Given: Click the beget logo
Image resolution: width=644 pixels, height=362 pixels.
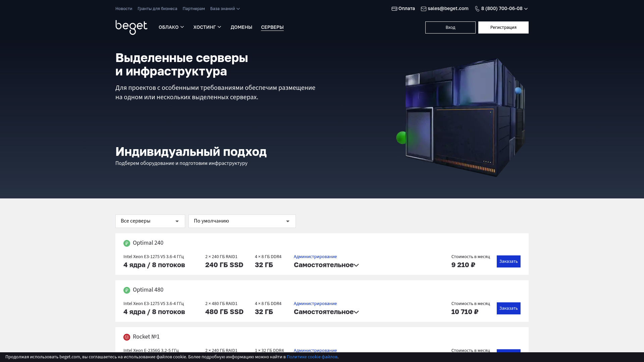Looking at the screenshot, I should (x=131, y=27).
